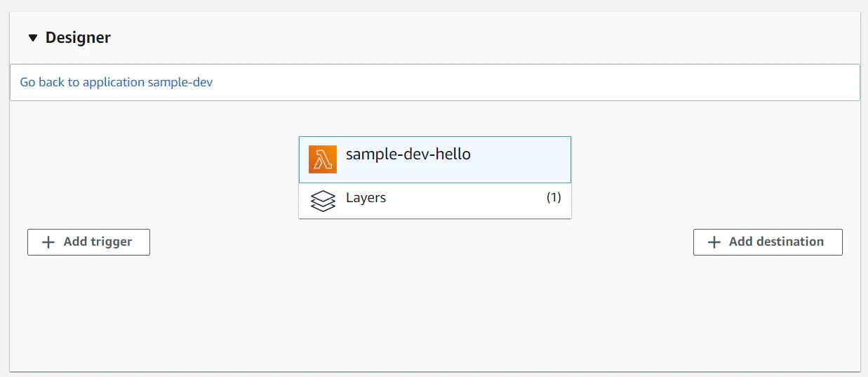This screenshot has width=868, height=377.
Task: Click blank area of the go-back banner
Action: (x=533, y=82)
